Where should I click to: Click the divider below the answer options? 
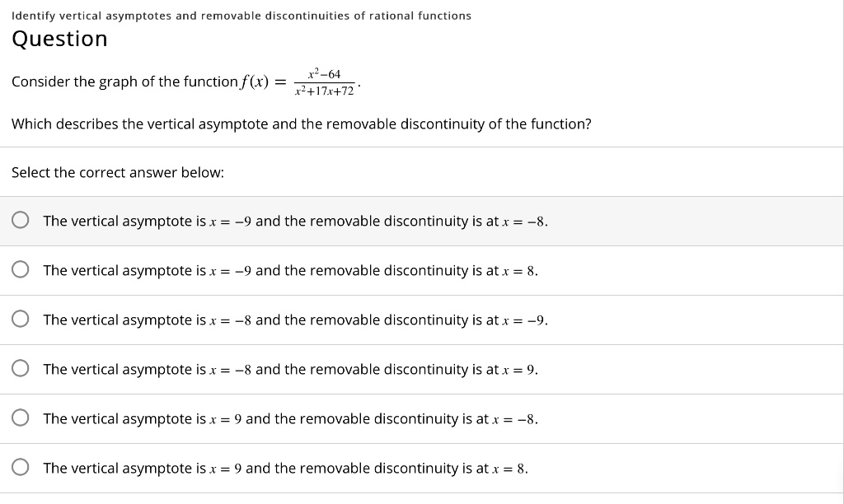coord(422,492)
